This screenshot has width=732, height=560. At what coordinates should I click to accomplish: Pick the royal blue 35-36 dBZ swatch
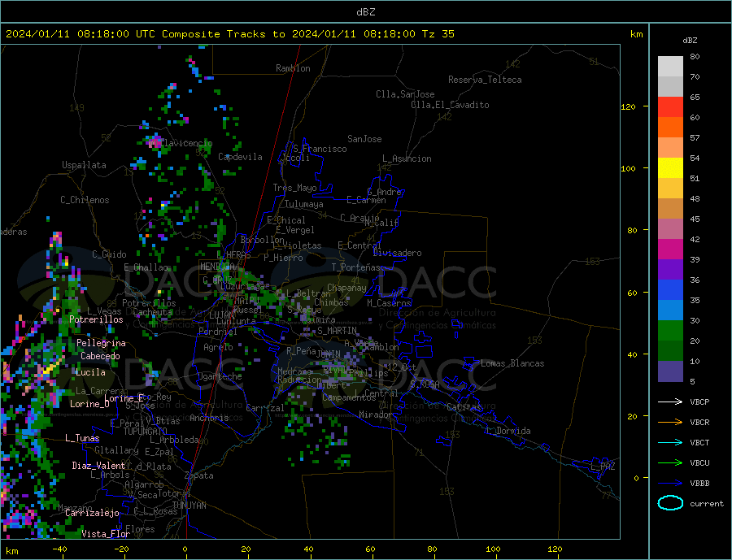pyautogui.click(x=670, y=290)
